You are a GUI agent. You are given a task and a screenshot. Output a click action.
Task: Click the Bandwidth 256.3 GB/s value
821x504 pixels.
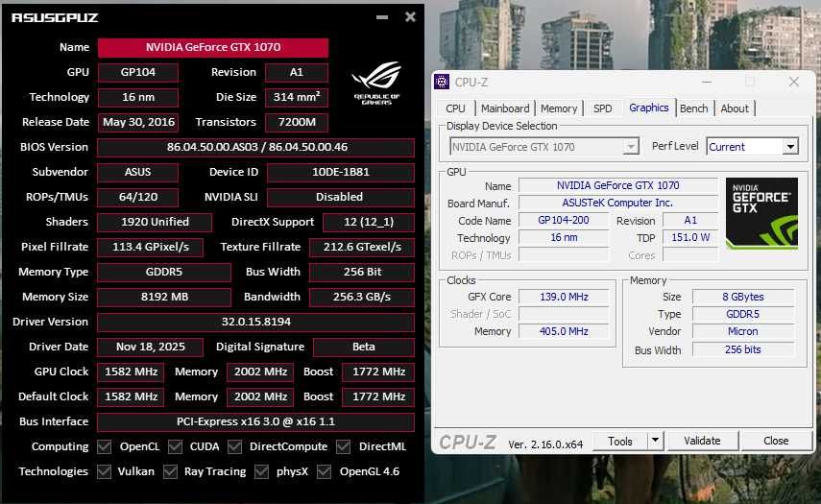(x=362, y=297)
